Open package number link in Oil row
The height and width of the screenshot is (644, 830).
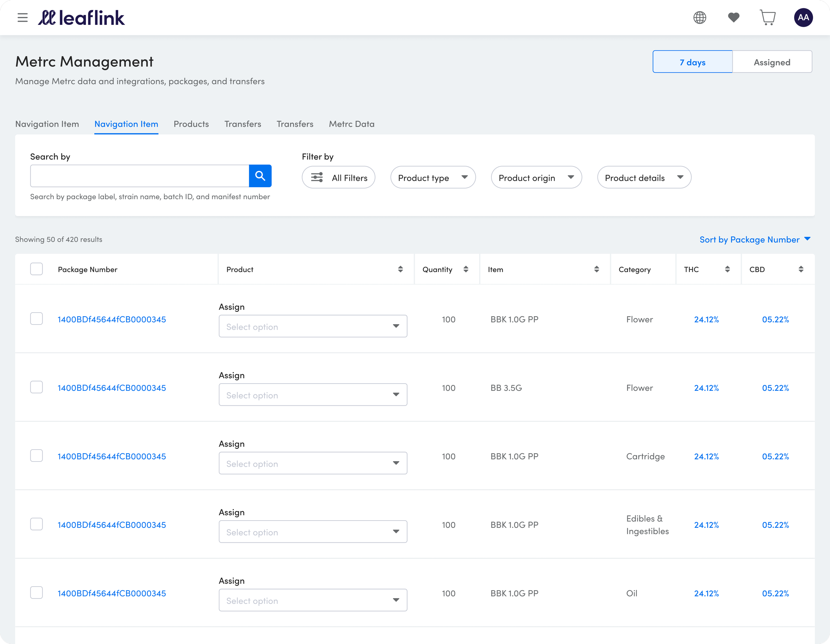112,594
